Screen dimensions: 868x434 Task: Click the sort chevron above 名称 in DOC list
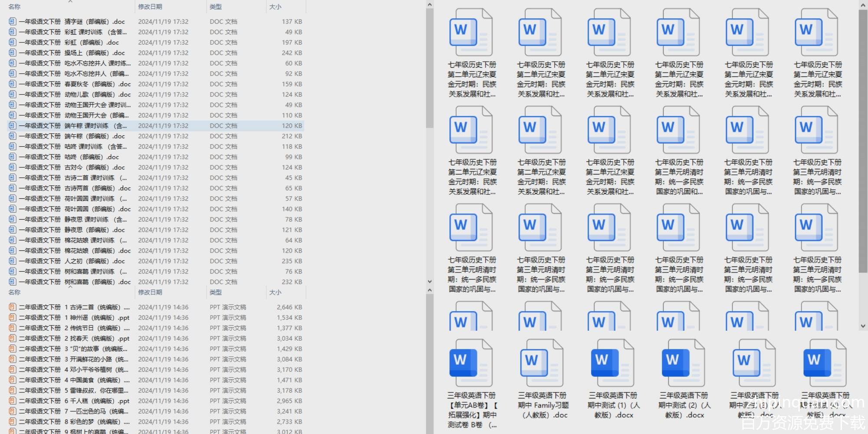tap(70, 2)
